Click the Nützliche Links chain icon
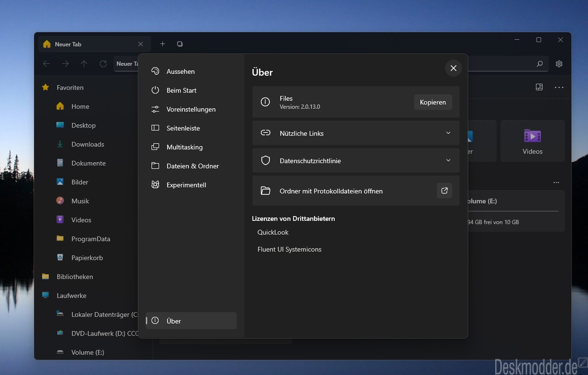The image size is (588, 375). [x=266, y=133]
